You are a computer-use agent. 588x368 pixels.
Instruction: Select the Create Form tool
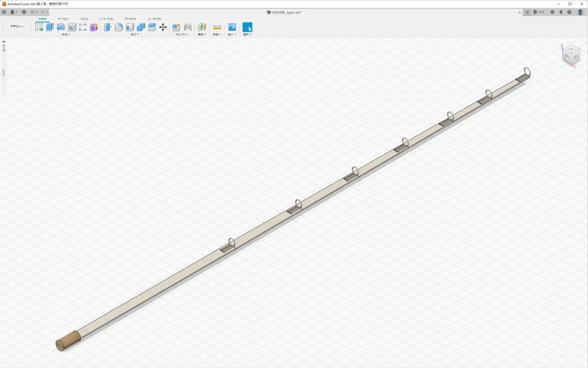[94, 27]
